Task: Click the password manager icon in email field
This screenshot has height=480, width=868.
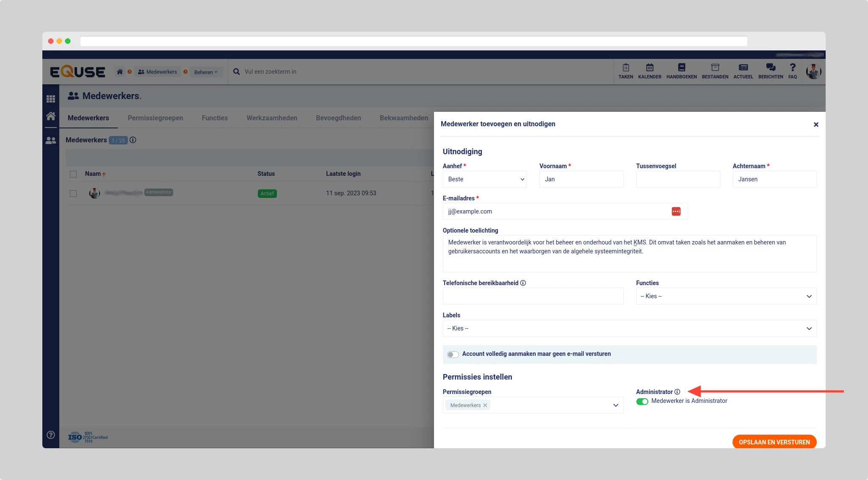Action: pyautogui.click(x=676, y=211)
